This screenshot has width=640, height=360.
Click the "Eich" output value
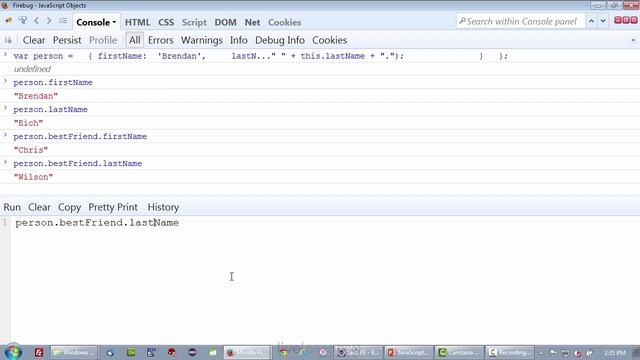click(x=28, y=123)
